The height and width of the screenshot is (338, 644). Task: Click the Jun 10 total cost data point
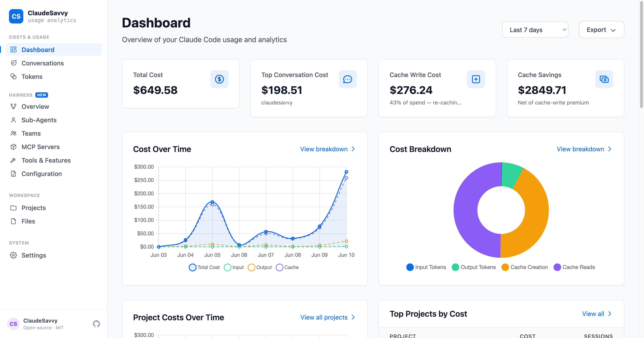pos(346,172)
